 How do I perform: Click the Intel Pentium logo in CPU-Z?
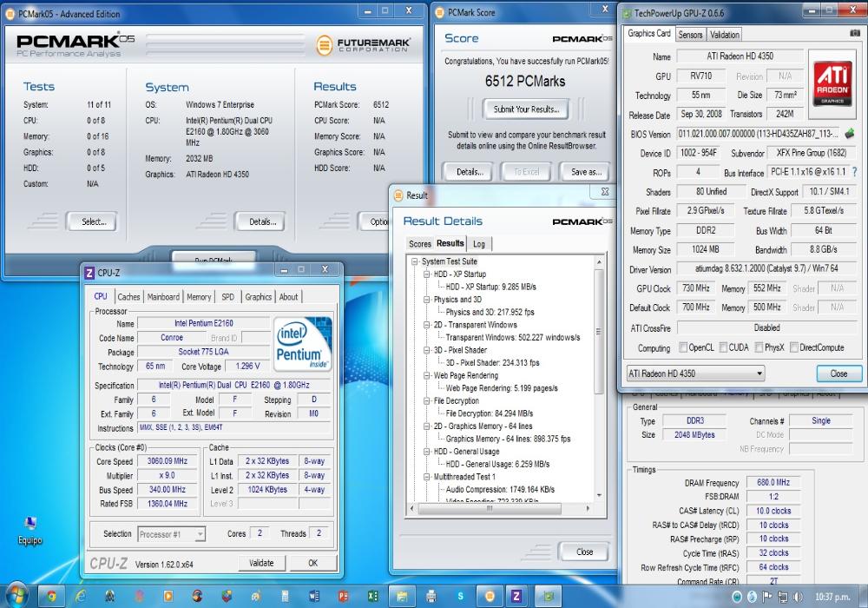click(x=302, y=343)
